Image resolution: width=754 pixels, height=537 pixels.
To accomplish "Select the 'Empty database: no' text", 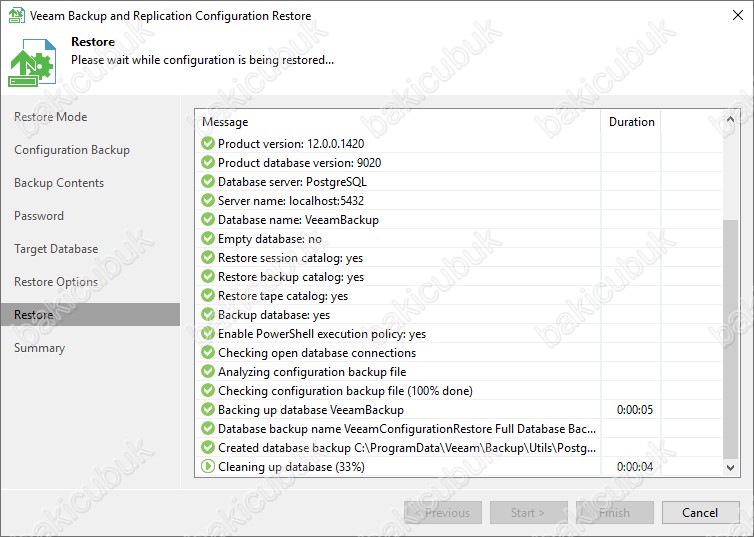I will [270, 239].
